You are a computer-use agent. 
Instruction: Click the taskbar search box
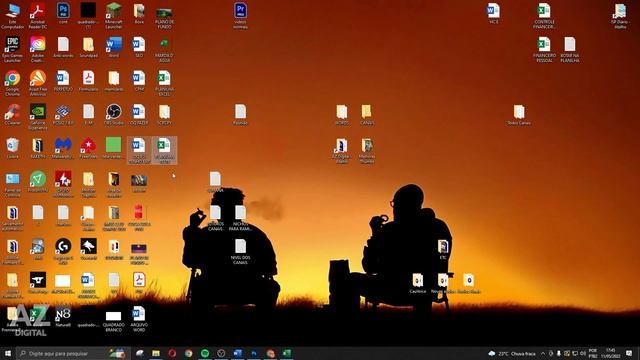pyautogui.click(x=73, y=353)
